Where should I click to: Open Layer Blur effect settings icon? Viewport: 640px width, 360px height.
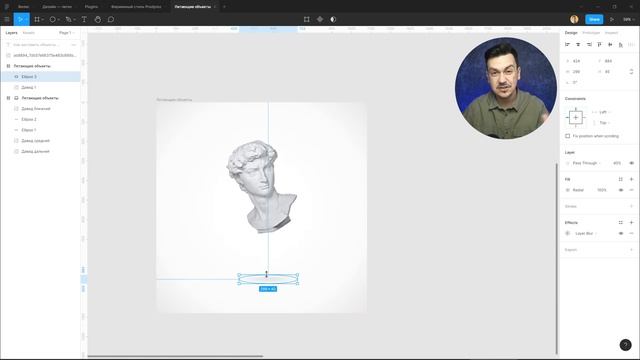coord(567,233)
